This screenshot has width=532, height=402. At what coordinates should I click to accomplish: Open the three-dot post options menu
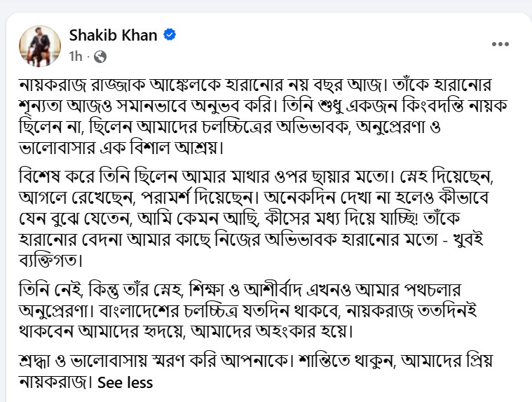point(500,44)
